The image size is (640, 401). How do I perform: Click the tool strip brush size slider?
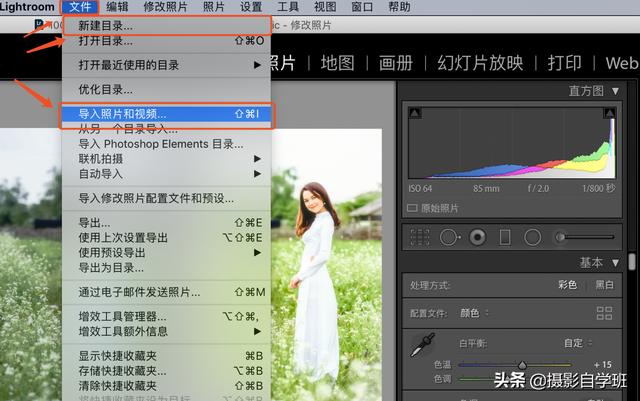coord(584,237)
